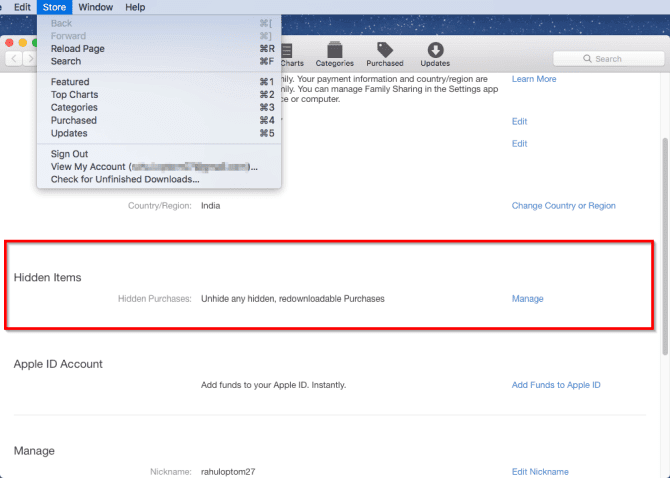The image size is (670, 478).
Task: Click the vertical scrollbar thumb
Action: click(x=665, y=246)
